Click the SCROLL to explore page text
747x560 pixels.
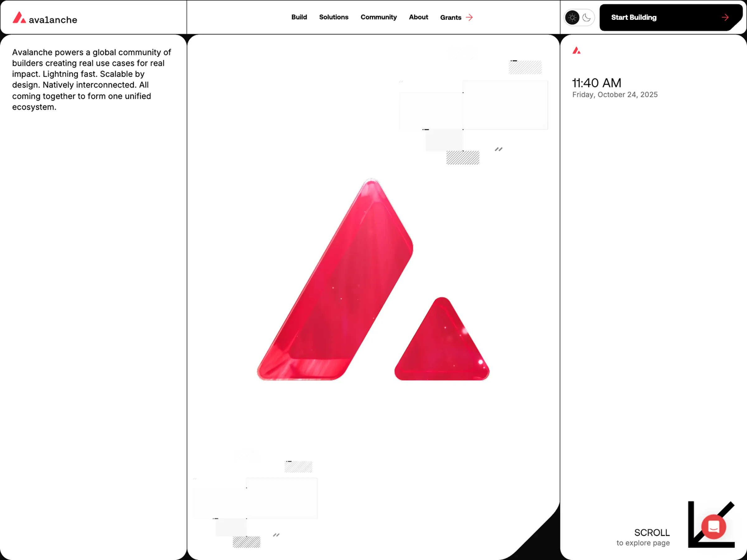point(643,537)
